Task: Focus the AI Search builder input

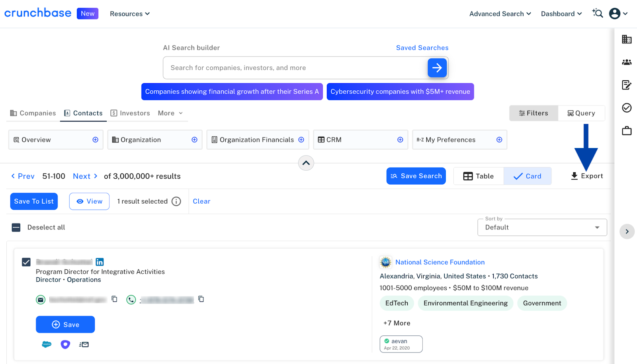Action: tap(295, 68)
